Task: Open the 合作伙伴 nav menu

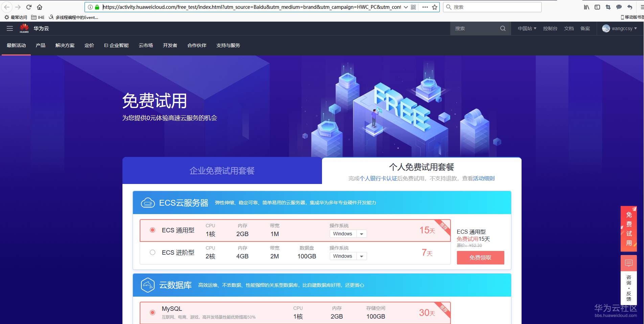Action: point(197,45)
